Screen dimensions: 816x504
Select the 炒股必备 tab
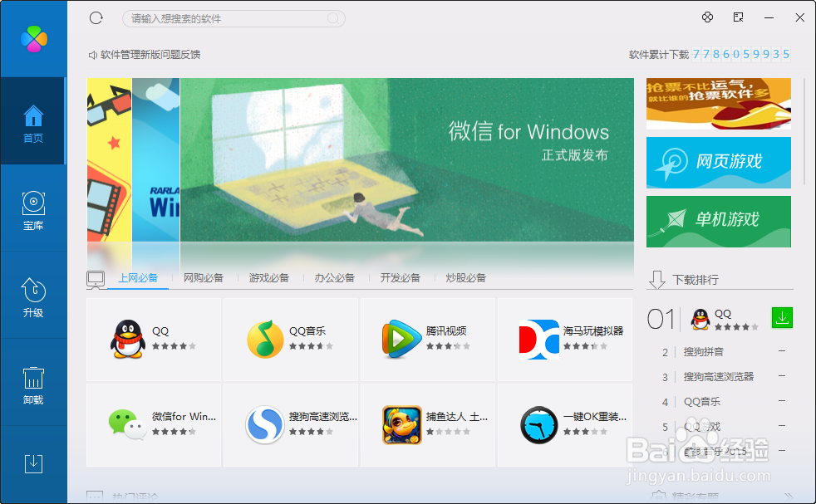(x=466, y=278)
